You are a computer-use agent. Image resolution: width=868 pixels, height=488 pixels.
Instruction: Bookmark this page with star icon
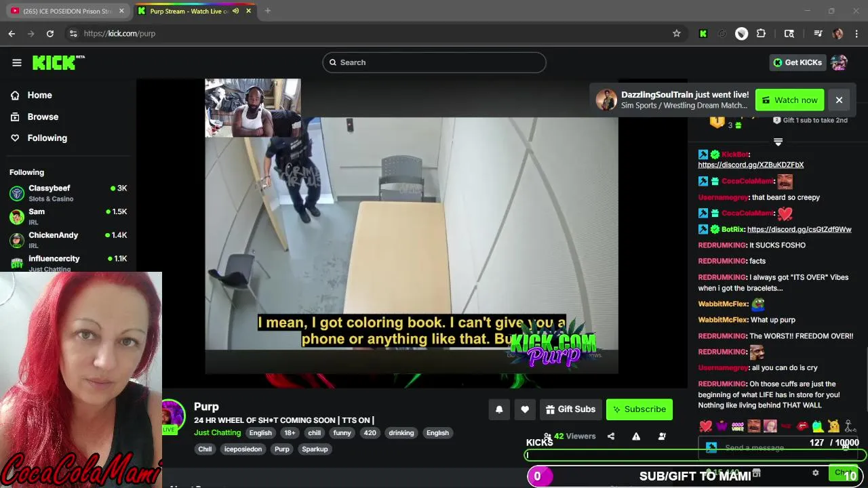(x=676, y=33)
